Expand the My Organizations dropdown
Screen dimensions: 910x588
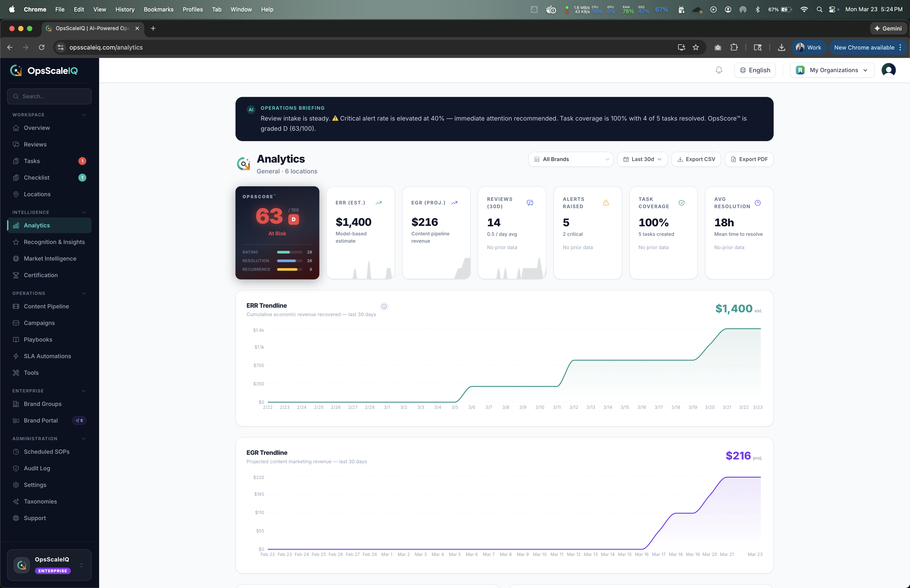[x=832, y=70]
